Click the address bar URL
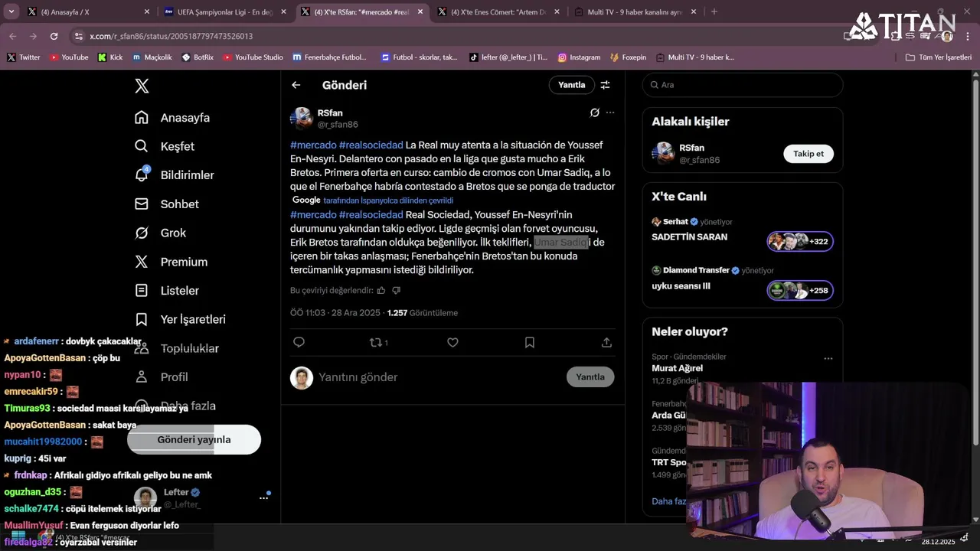Image resolution: width=980 pixels, height=551 pixels. [171, 36]
